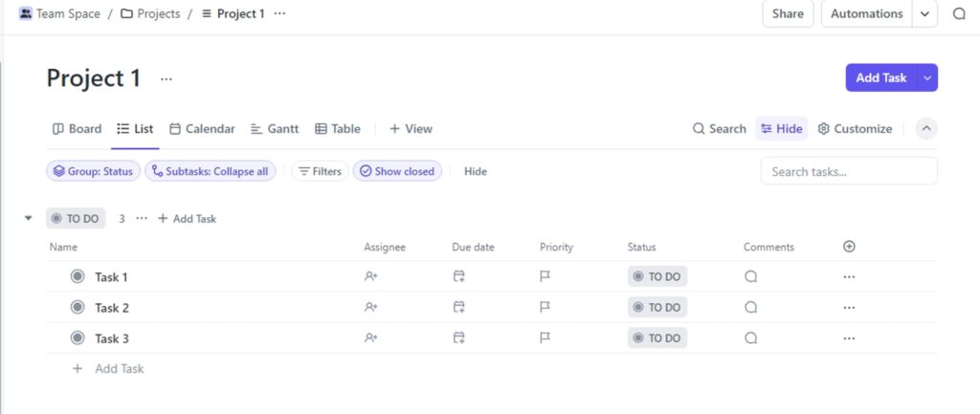Click the Search tasks input field
Viewport: 980px width, 414px height.
[x=849, y=171]
